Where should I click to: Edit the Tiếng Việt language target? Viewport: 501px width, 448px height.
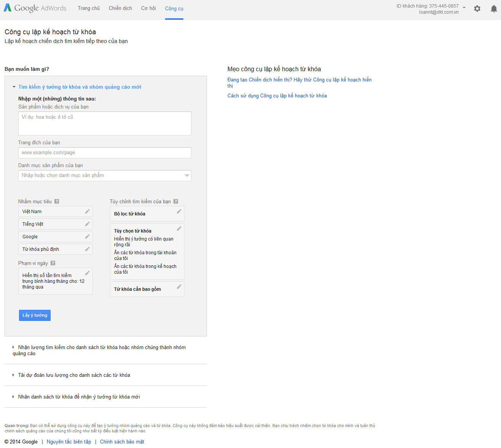[x=87, y=224]
